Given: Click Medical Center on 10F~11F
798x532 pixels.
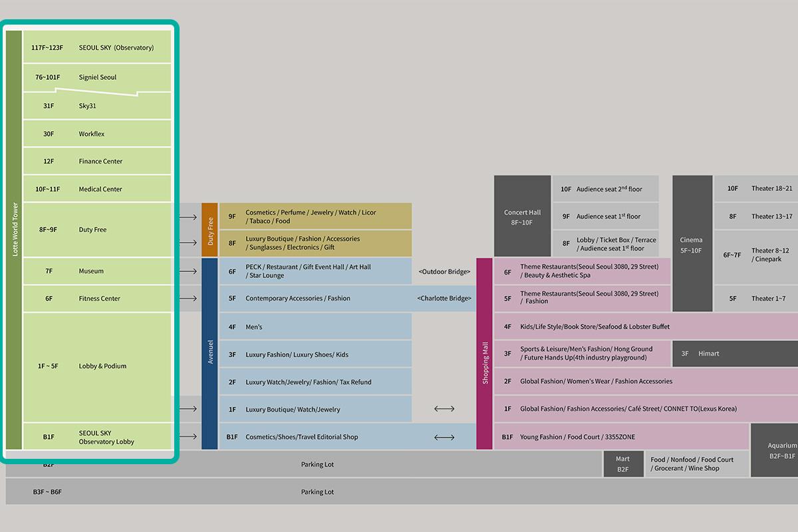Looking at the screenshot, I should tap(97, 189).
